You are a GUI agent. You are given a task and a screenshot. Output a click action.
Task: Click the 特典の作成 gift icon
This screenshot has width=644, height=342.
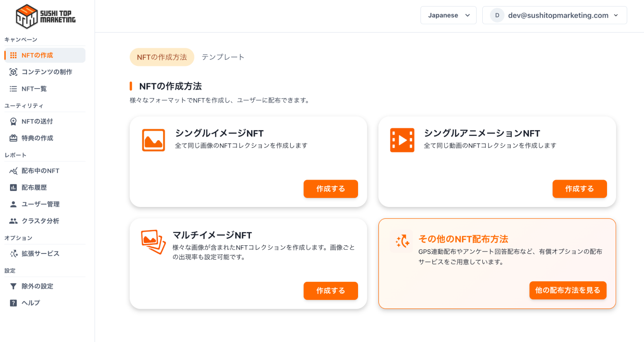tap(13, 138)
